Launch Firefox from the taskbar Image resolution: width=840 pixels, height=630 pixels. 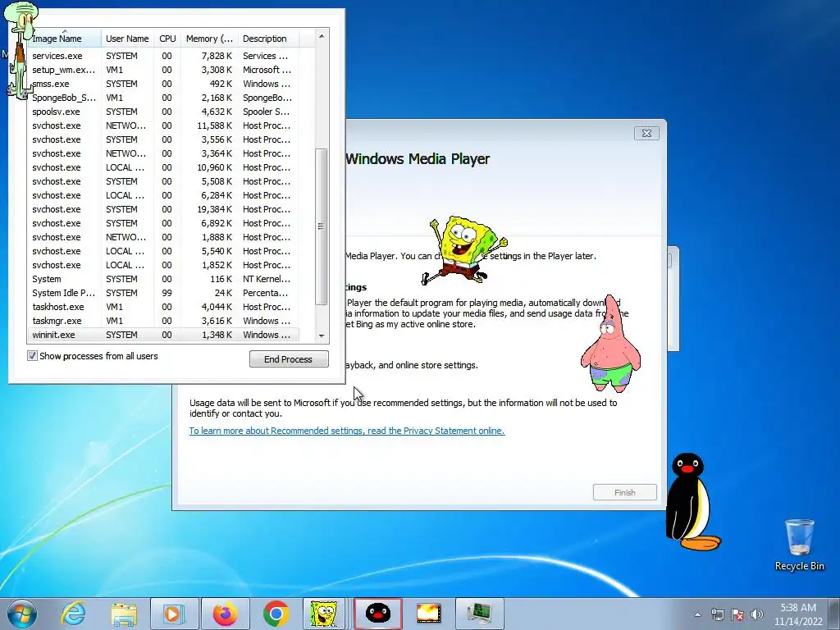coord(225,614)
